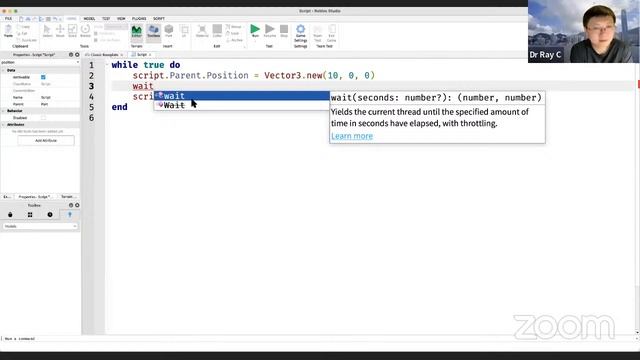The height and width of the screenshot is (360, 640).
Task: Click Toolbox panel pop-out icon
Action: (x=71, y=205)
